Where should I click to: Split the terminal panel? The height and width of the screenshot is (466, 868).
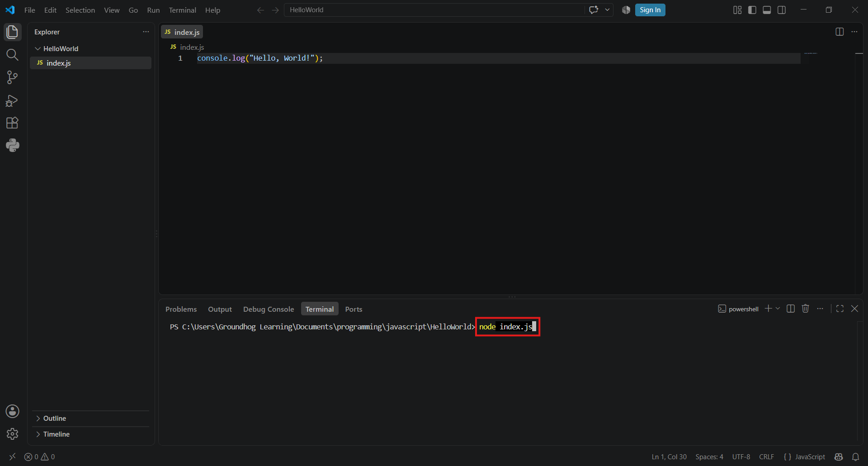[x=791, y=309]
